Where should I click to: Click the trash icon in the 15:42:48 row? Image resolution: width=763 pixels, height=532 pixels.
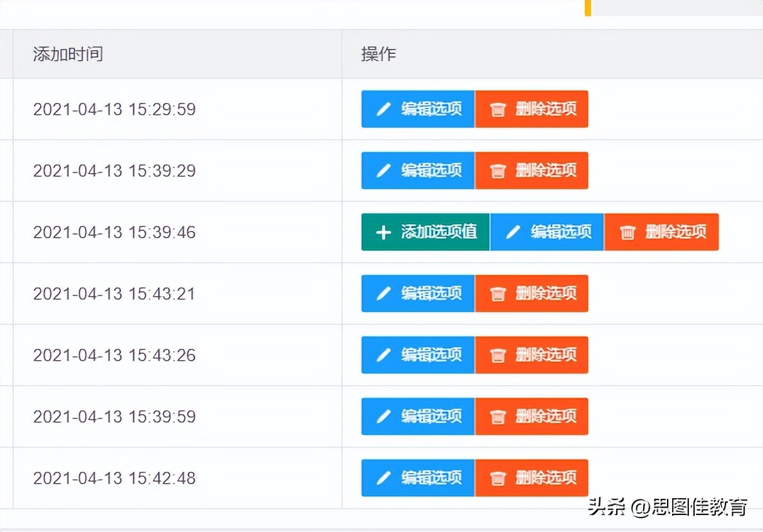click(498, 477)
